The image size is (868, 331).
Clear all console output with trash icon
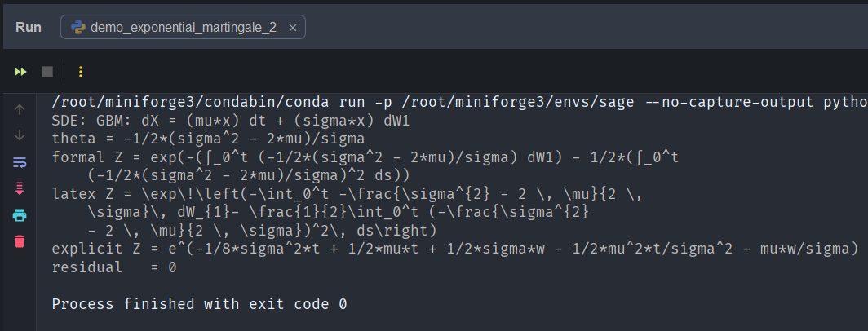pyautogui.click(x=20, y=241)
